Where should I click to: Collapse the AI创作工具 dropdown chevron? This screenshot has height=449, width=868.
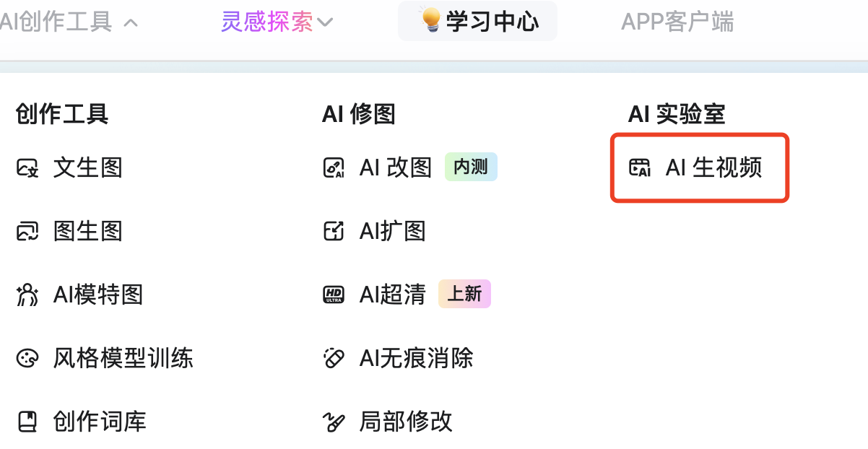pos(131,22)
